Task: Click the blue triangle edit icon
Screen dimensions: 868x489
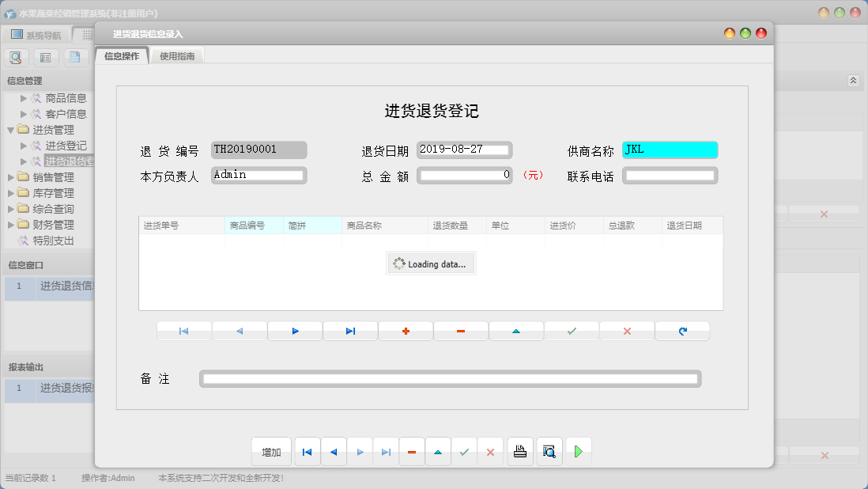Action: click(516, 331)
